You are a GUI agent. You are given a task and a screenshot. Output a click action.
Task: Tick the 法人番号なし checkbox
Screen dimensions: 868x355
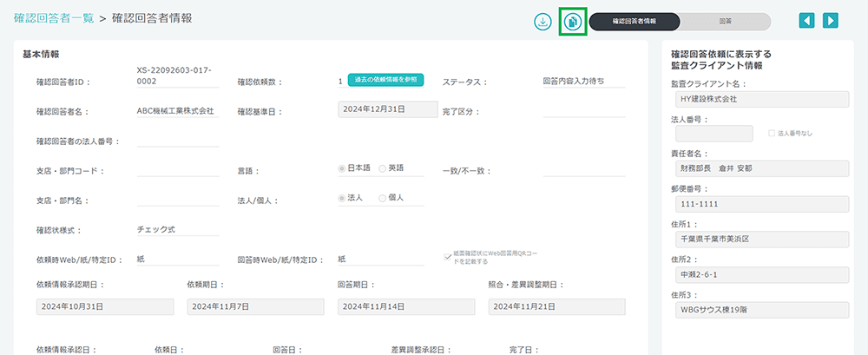point(772,134)
